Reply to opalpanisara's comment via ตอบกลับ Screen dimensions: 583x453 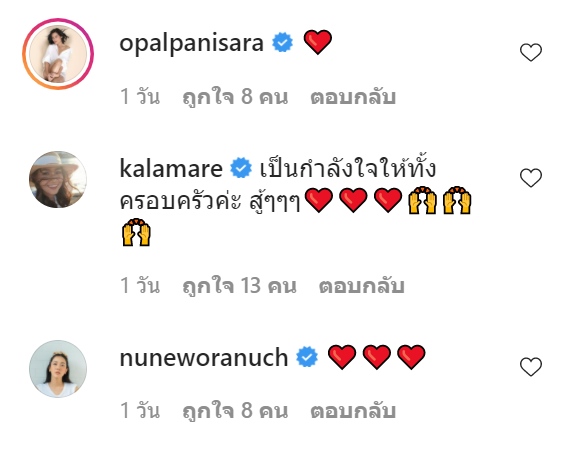(x=353, y=97)
